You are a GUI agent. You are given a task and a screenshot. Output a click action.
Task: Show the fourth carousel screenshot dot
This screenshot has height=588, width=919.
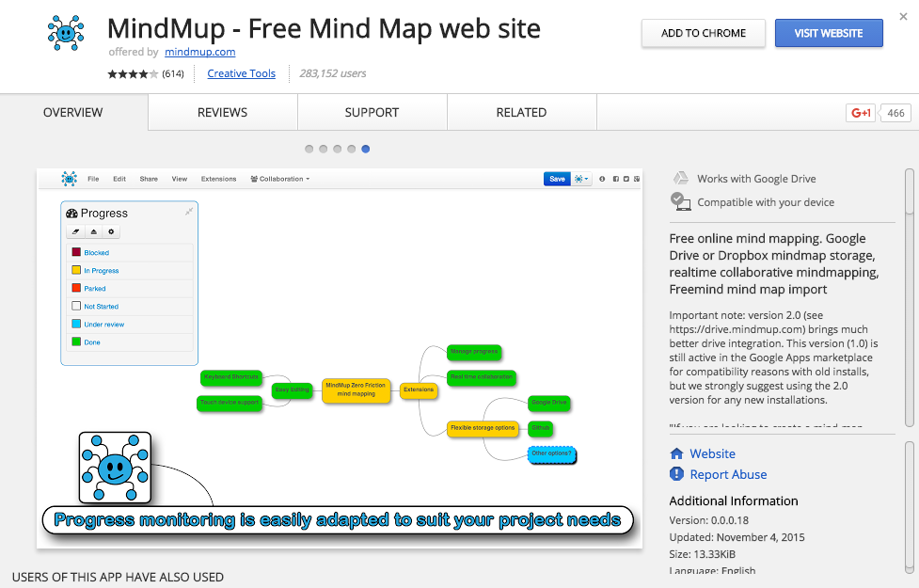(351, 149)
